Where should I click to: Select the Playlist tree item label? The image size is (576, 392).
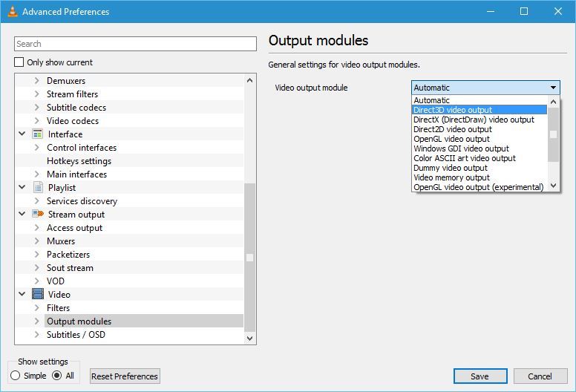point(62,188)
